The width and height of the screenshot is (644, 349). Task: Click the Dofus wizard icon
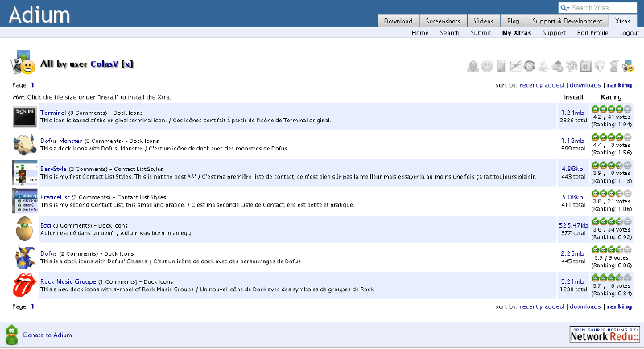[x=25, y=257]
